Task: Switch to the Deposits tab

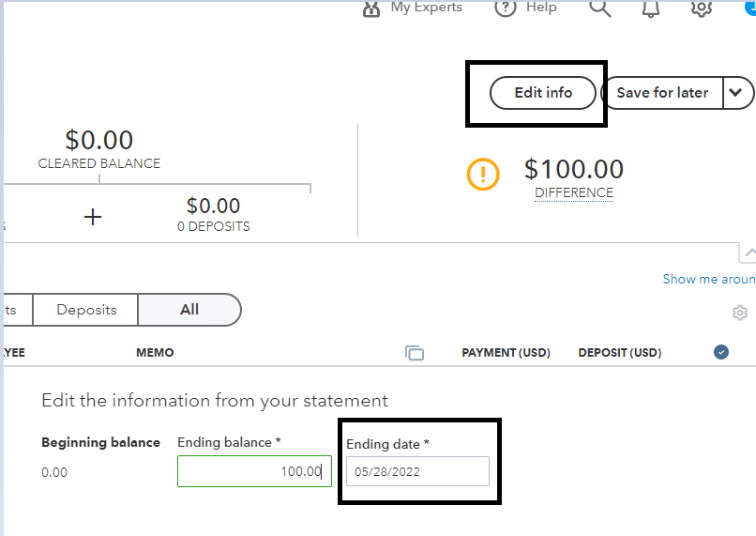Action: pos(86,310)
